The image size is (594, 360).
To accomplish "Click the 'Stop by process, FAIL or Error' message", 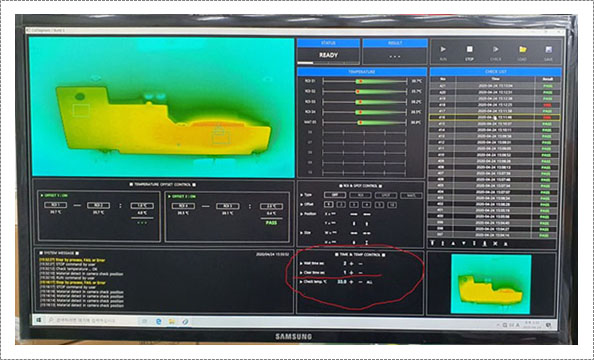I will [x=73, y=260].
